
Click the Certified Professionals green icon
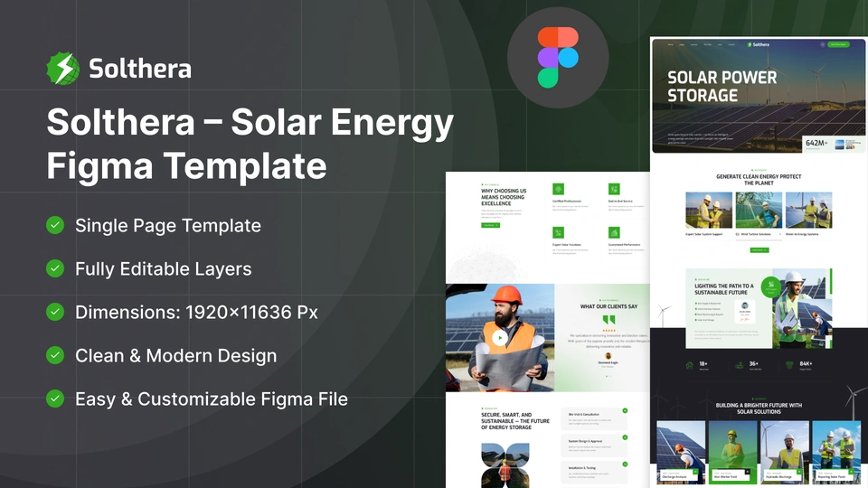pyautogui.click(x=558, y=189)
